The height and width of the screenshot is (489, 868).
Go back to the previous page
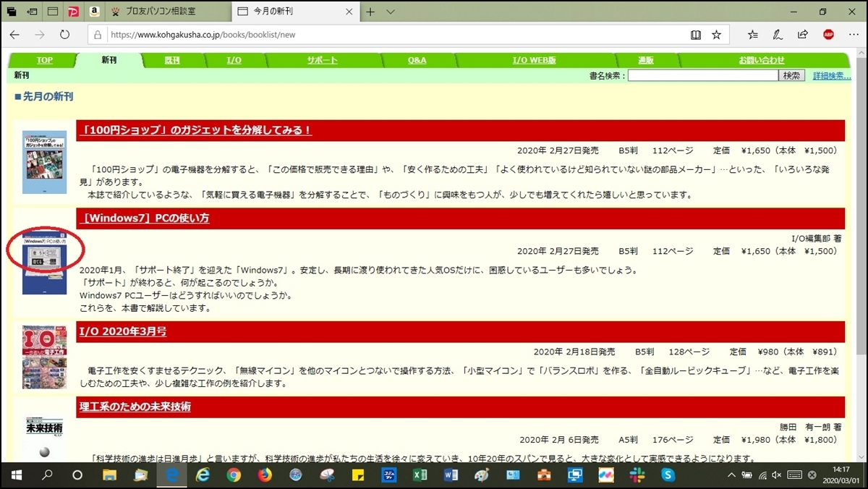click(14, 35)
